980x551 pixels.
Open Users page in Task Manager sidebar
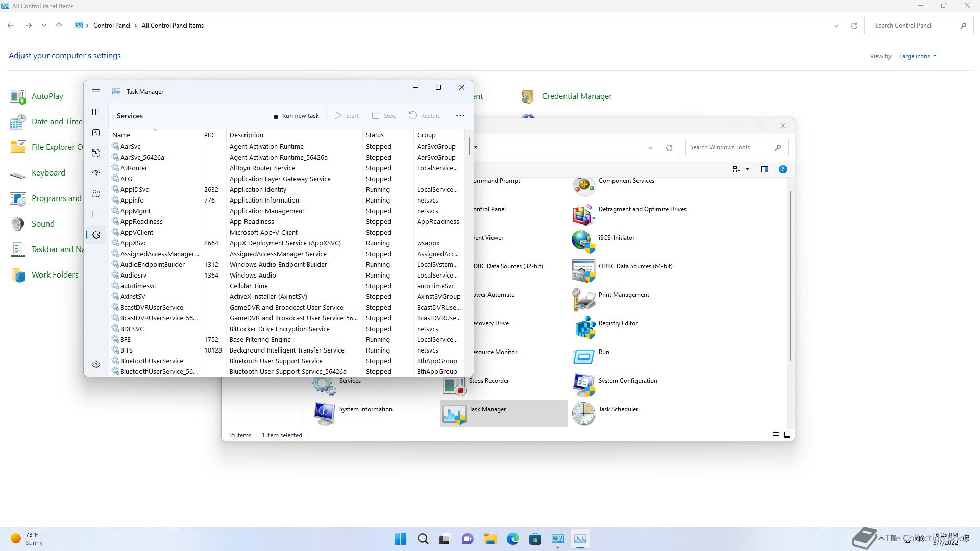(95, 194)
